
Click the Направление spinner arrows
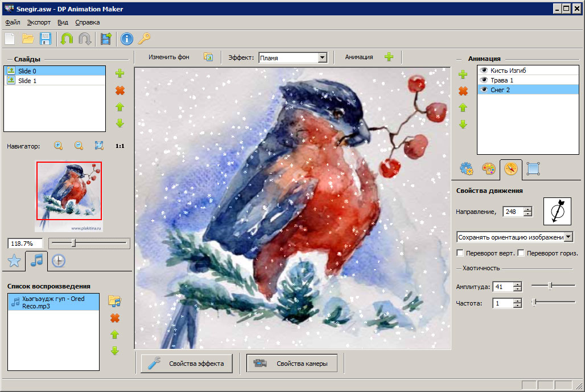528,212
